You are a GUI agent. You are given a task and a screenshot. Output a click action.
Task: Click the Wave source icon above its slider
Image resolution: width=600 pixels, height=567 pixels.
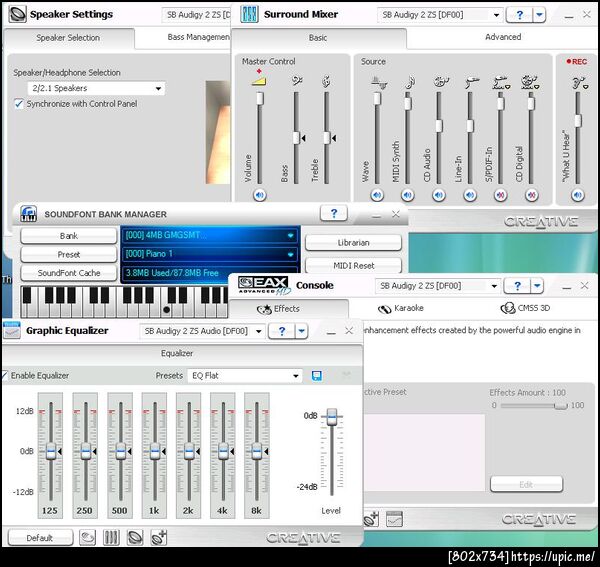point(378,82)
